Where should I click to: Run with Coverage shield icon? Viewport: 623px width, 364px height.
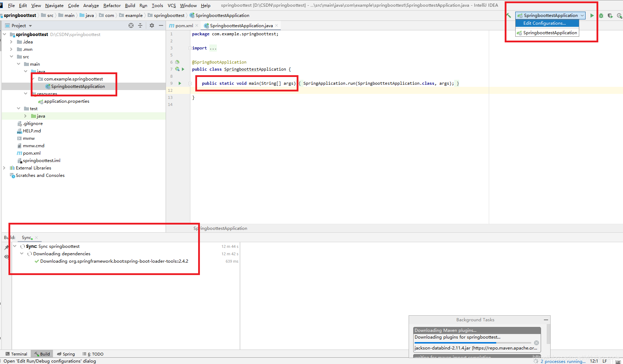coord(610,16)
